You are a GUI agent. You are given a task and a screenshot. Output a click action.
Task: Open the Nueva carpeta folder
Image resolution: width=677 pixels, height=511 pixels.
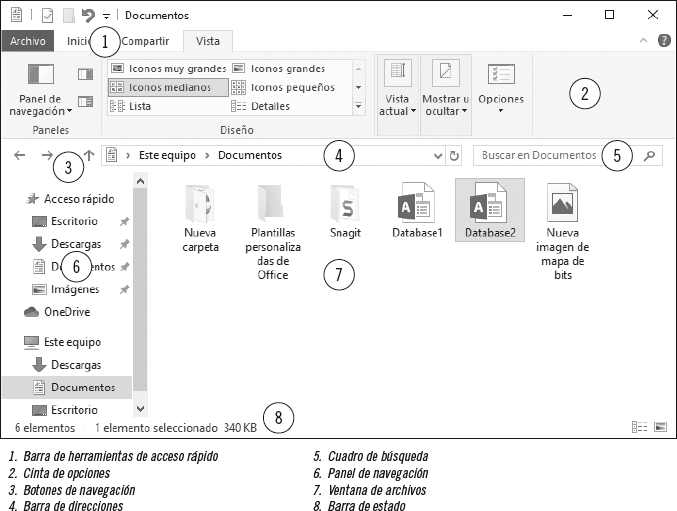coord(200,205)
